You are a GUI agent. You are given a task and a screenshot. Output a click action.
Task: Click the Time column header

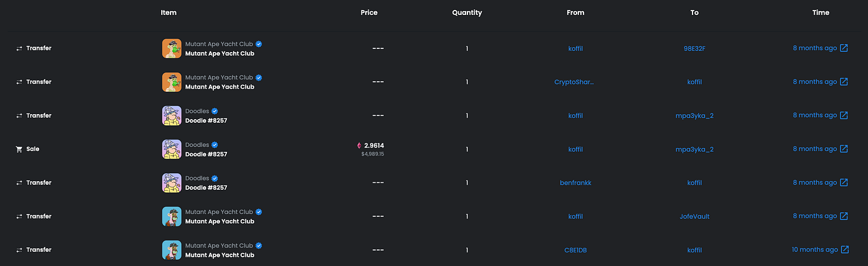(820, 12)
